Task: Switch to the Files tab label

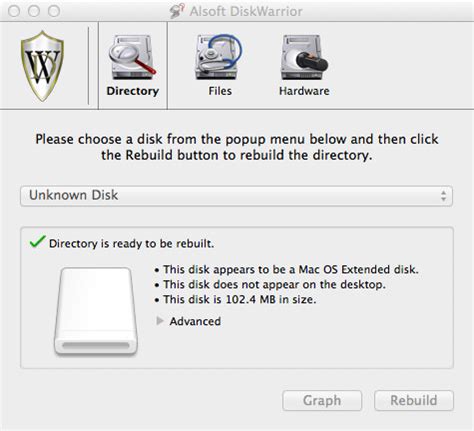Action: 220,91
